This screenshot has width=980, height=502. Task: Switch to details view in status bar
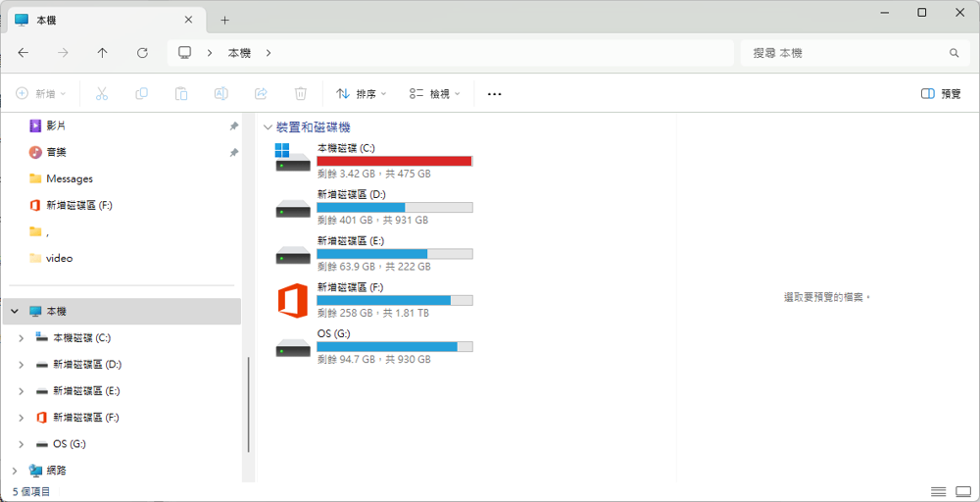(x=938, y=491)
